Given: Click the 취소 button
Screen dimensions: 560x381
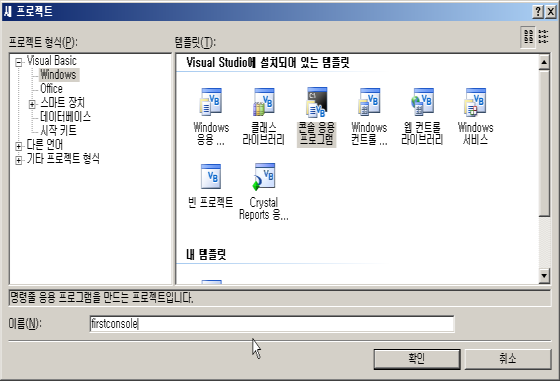Looking at the screenshot, I should point(508,359).
